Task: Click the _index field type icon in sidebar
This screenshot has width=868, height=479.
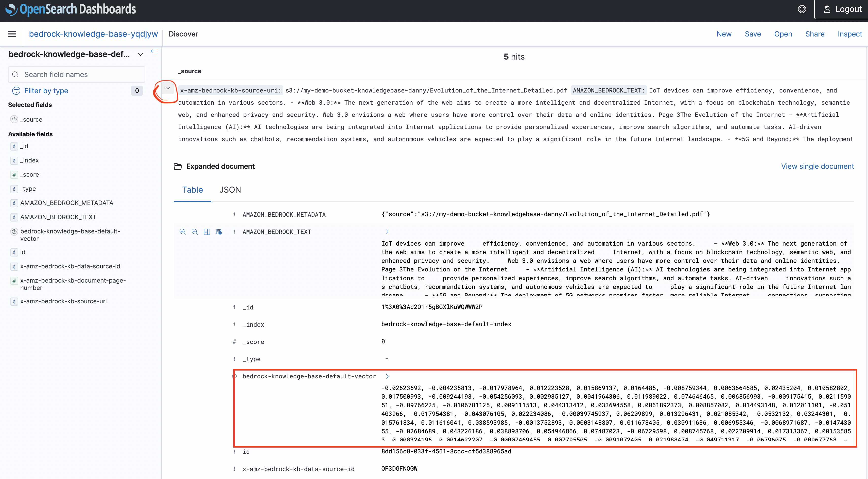Action: (x=14, y=160)
